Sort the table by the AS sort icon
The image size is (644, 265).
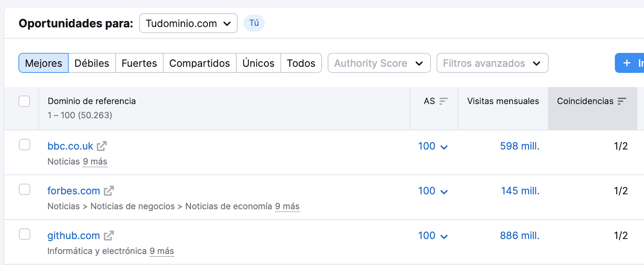[x=444, y=101]
